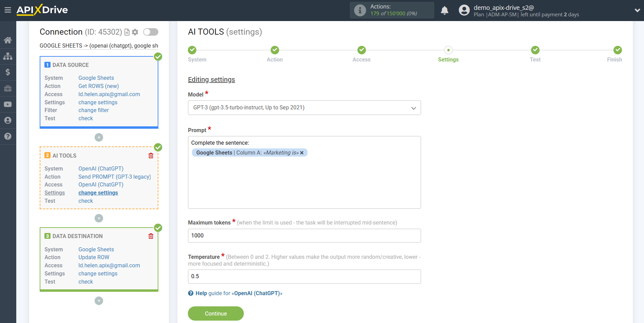Expand the account menu chevron
Viewport: 644px width, 323px height.
(x=637, y=11)
